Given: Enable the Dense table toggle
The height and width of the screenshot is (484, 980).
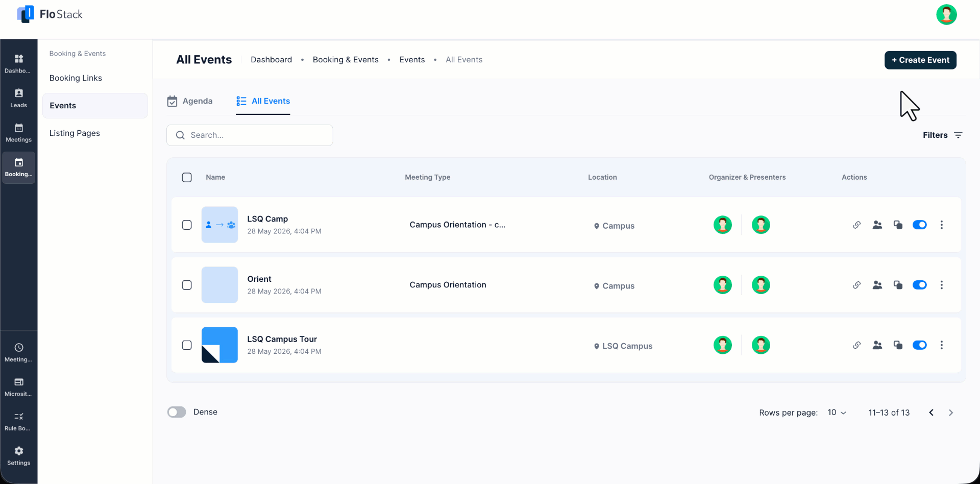Looking at the screenshot, I should coord(177,412).
